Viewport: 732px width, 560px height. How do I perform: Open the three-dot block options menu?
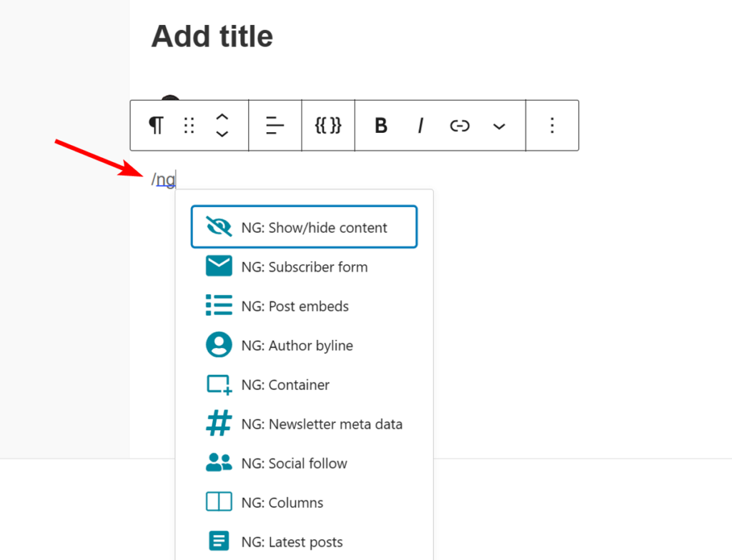[552, 125]
